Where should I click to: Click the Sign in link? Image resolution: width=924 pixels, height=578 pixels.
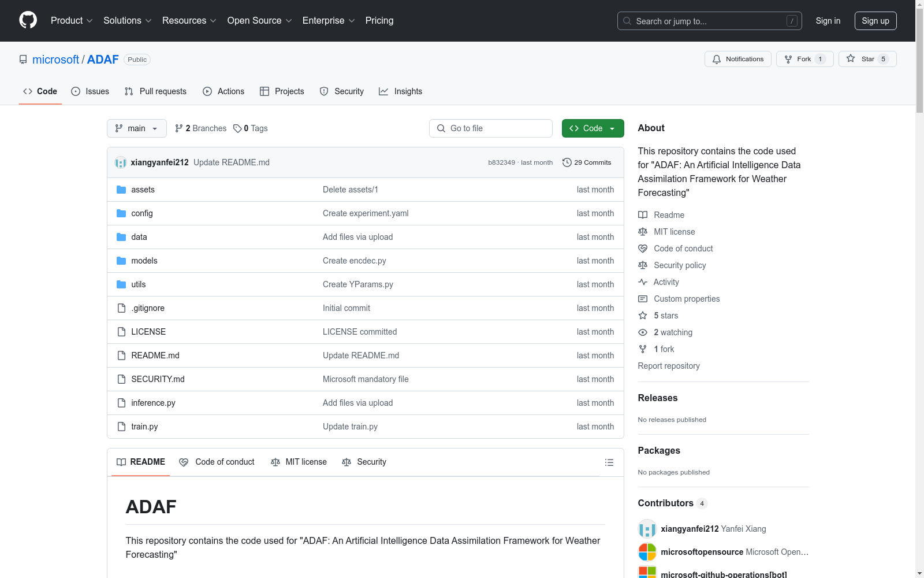pyautogui.click(x=828, y=21)
